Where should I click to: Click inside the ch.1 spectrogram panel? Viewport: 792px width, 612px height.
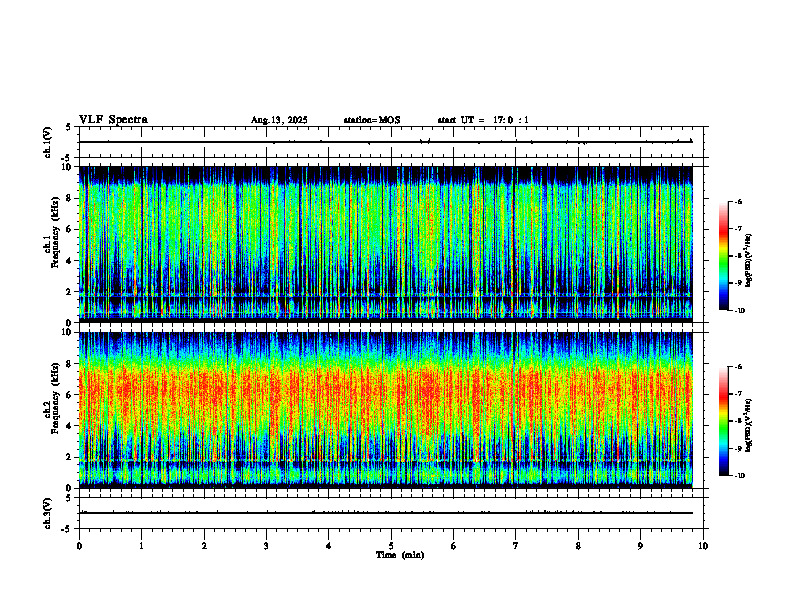[x=385, y=244]
